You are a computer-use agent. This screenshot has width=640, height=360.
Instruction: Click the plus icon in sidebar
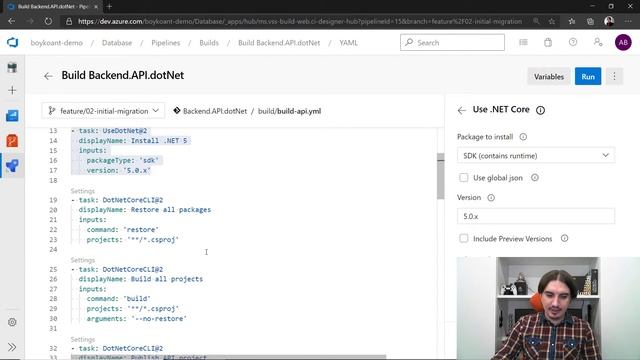point(12,90)
